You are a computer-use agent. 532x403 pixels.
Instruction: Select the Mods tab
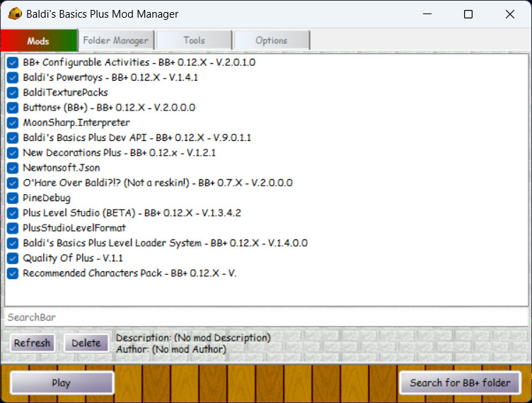(38, 40)
